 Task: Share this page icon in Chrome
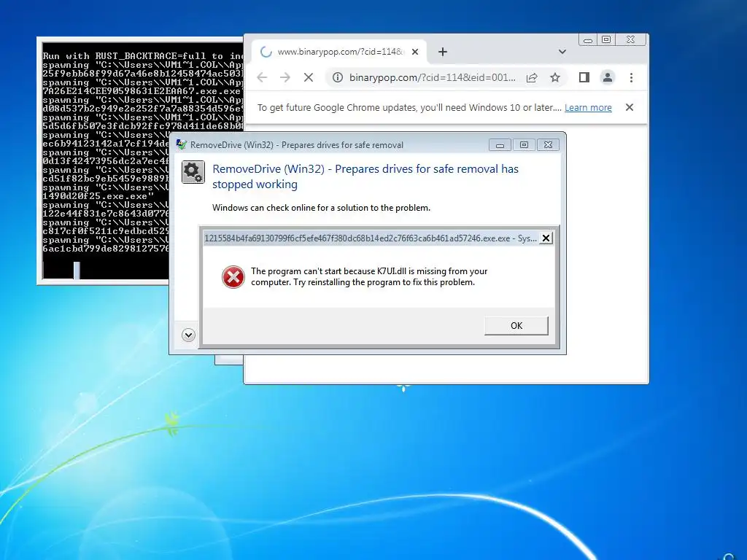point(532,77)
